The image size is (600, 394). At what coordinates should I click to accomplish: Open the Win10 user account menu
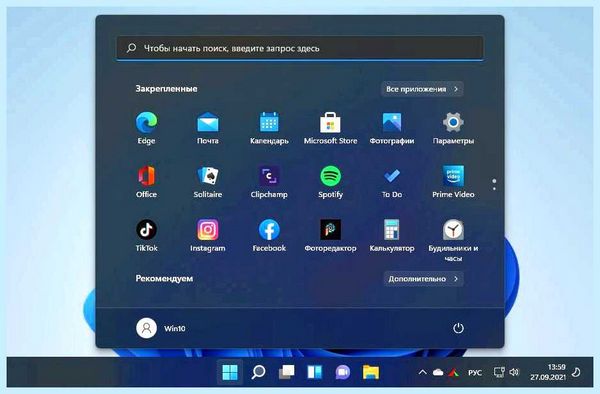(x=161, y=328)
